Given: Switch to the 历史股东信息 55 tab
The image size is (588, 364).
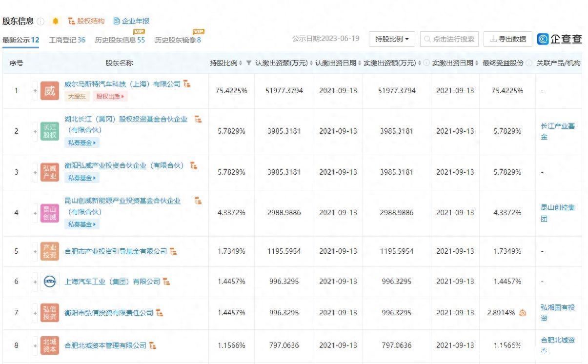Looking at the screenshot, I should pyautogui.click(x=120, y=40).
